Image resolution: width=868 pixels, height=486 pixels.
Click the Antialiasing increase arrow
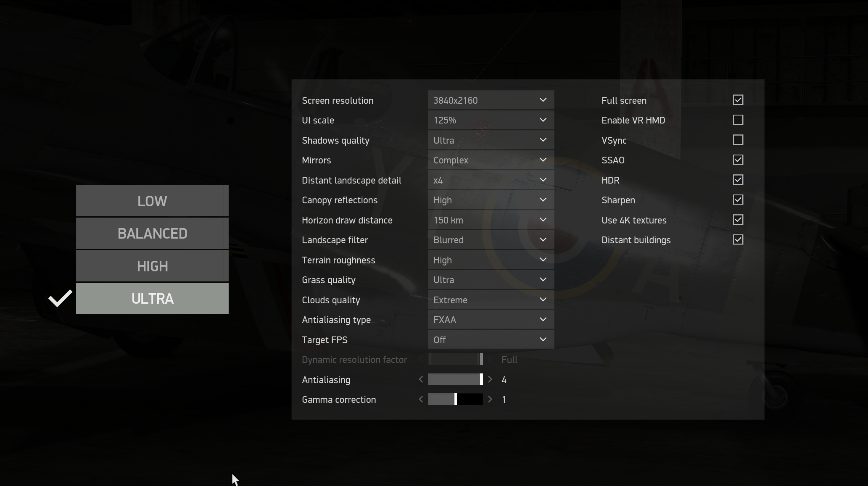point(490,380)
